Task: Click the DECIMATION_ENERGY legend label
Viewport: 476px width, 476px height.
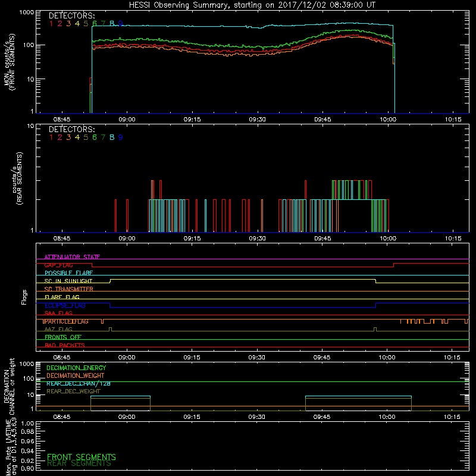Action: click(76, 368)
